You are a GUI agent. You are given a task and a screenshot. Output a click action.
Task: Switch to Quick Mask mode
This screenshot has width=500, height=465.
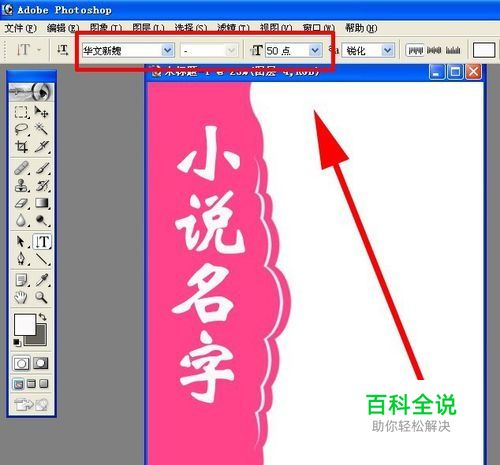pos(41,364)
